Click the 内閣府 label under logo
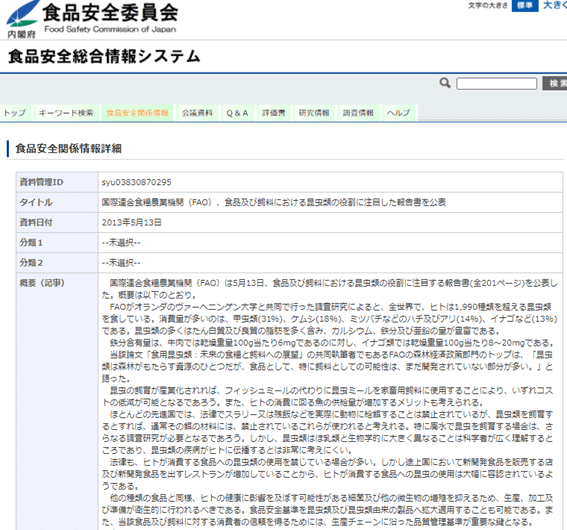 point(22,34)
